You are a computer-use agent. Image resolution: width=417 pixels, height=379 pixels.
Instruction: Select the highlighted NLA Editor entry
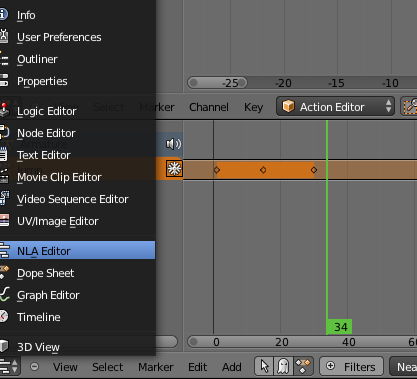(77, 250)
